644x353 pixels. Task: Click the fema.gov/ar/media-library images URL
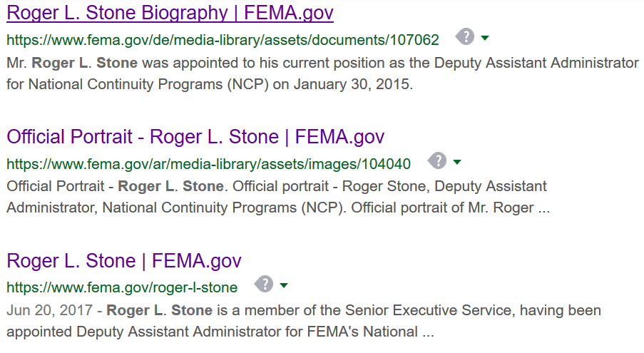click(209, 164)
